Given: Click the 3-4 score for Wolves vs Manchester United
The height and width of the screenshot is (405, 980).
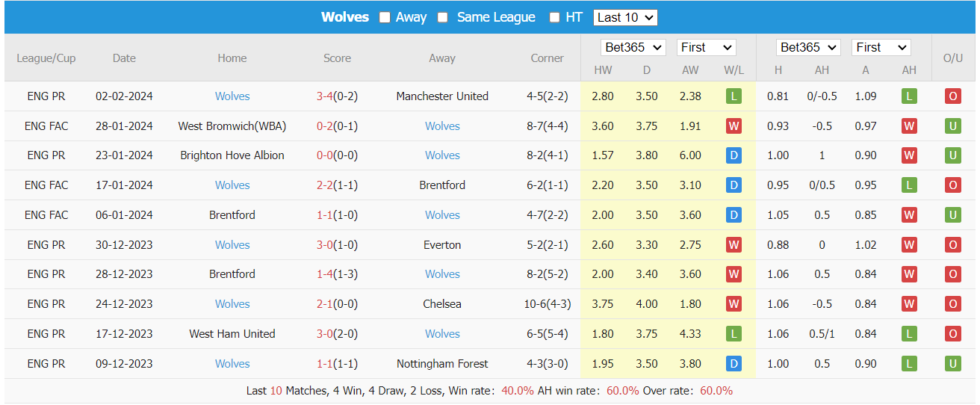Looking at the screenshot, I should coord(325,96).
